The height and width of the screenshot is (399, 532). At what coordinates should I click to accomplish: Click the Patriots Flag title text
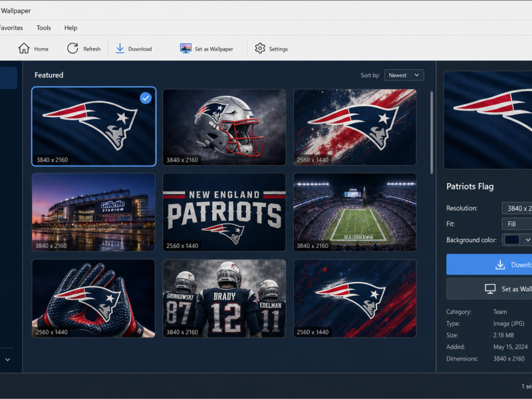point(470,186)
